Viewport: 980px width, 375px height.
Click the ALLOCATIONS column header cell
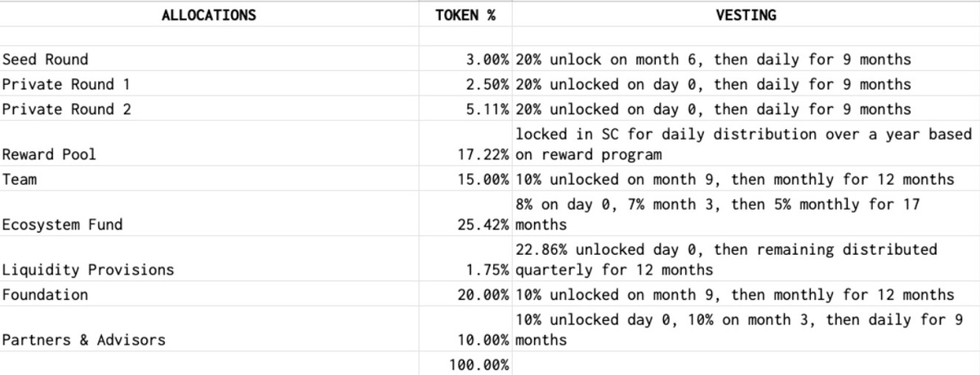[210, 15]
